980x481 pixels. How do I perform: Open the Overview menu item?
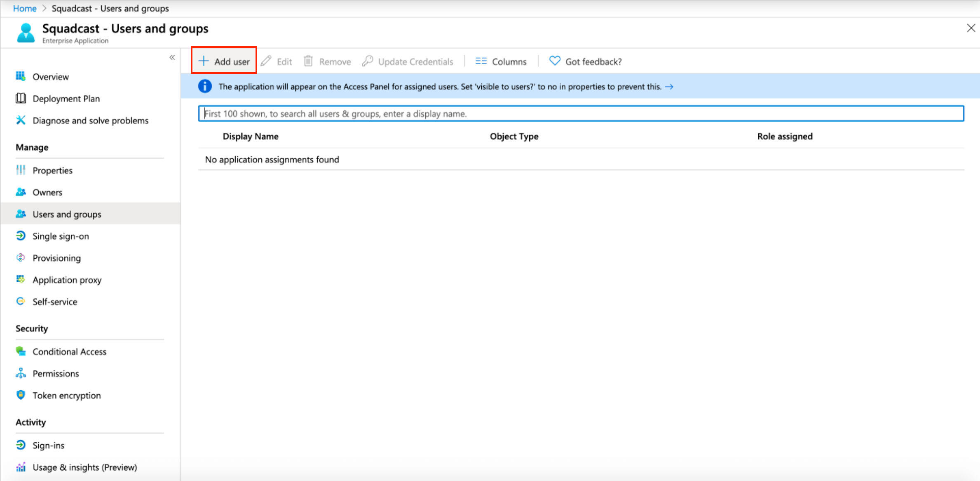51,77
